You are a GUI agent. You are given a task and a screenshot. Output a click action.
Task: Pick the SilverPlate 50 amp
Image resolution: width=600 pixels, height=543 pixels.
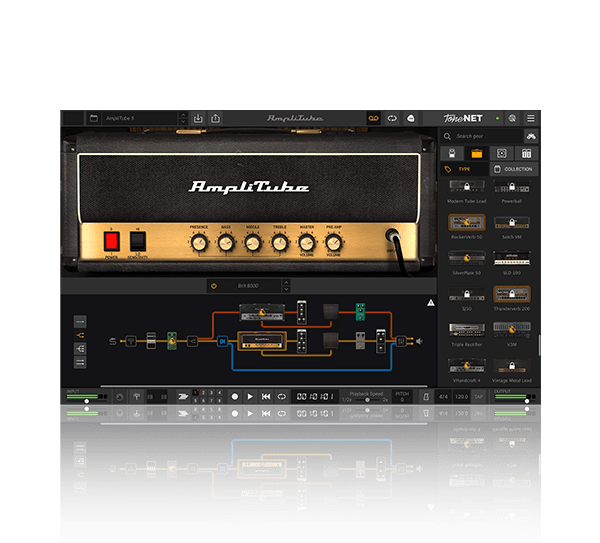[x=467, y=258]
